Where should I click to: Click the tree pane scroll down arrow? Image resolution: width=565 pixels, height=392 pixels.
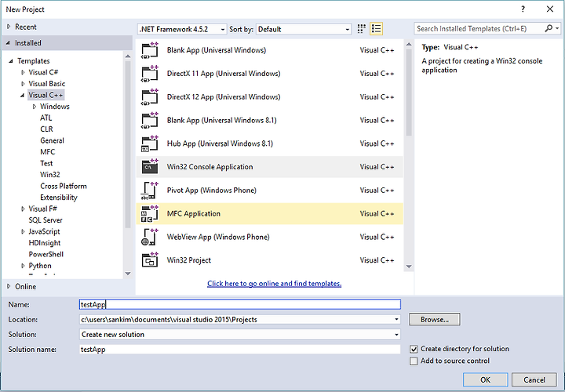[128, 274]
